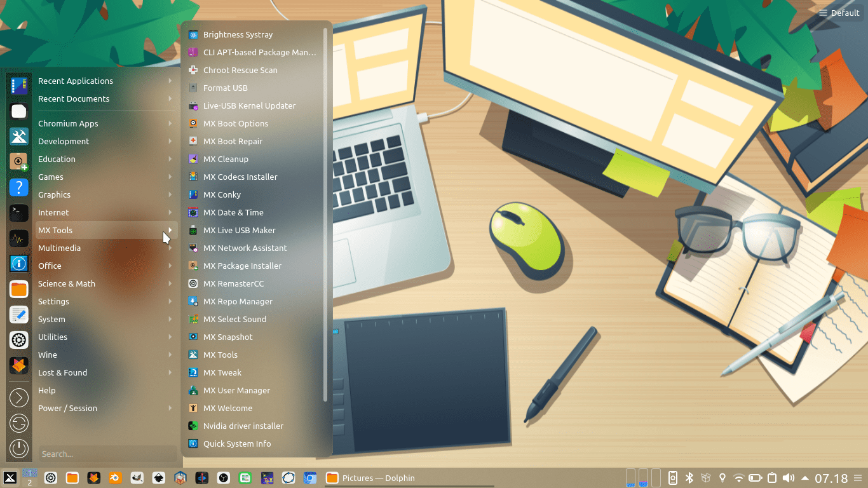Launch Brightness Systray

(254, 34)
